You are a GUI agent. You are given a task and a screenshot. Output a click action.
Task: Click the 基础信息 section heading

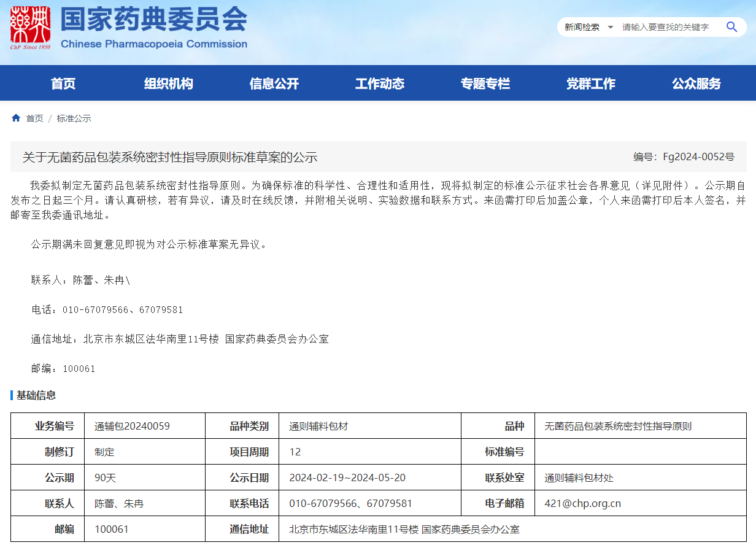click(36, 395)
